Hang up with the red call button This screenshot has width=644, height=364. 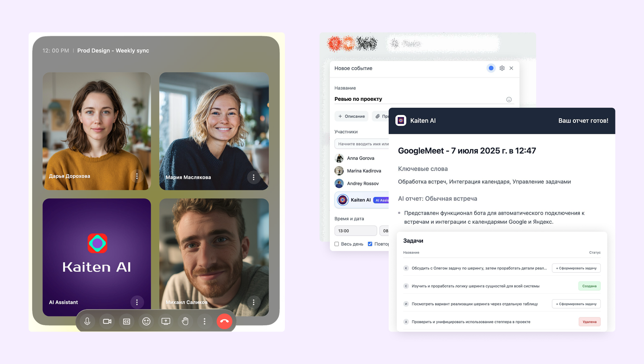pyautogui.click(x=224, y=321)
